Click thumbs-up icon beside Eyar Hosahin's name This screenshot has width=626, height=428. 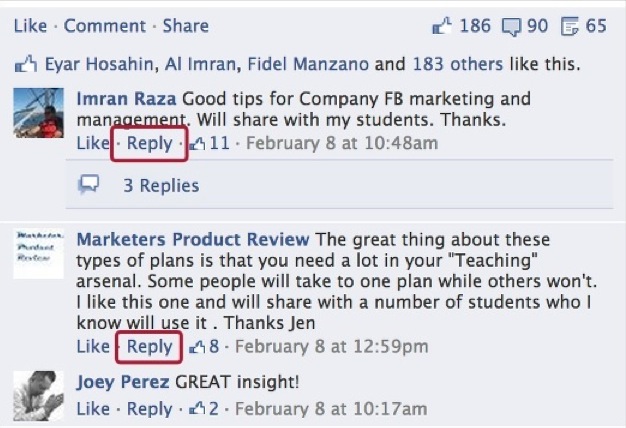click(26, 65)
